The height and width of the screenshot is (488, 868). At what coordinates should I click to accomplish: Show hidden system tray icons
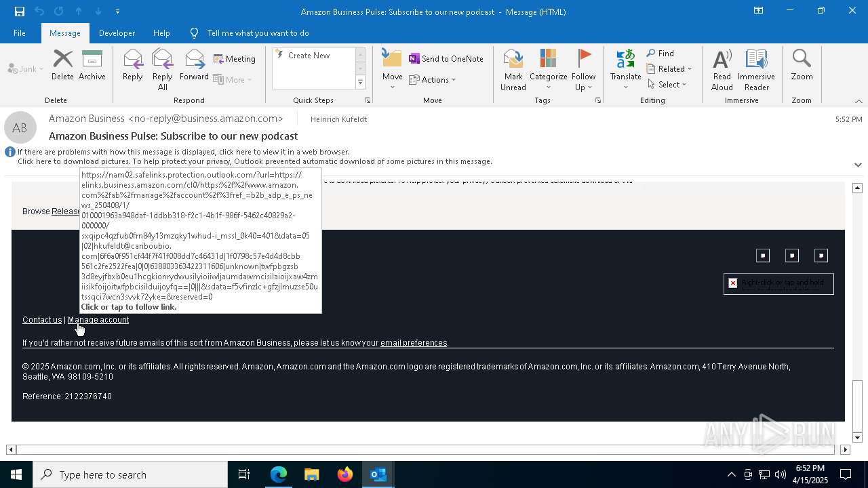[731, 474]
